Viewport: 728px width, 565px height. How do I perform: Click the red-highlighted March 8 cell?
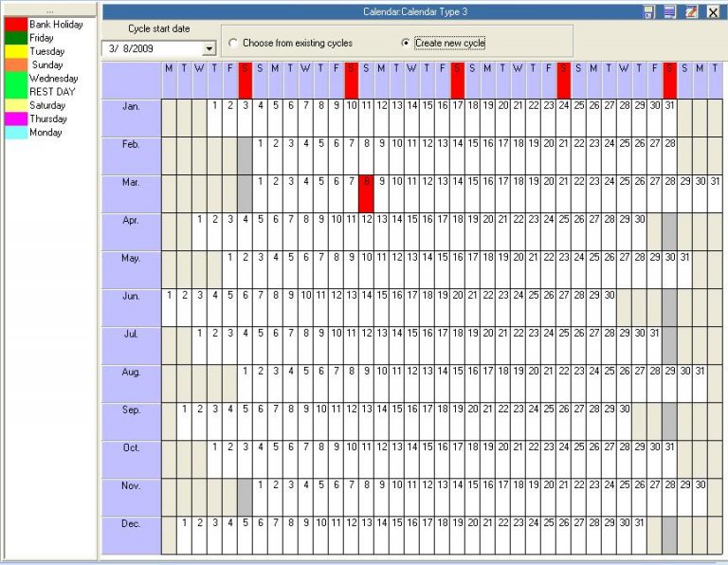click(366, 194)
